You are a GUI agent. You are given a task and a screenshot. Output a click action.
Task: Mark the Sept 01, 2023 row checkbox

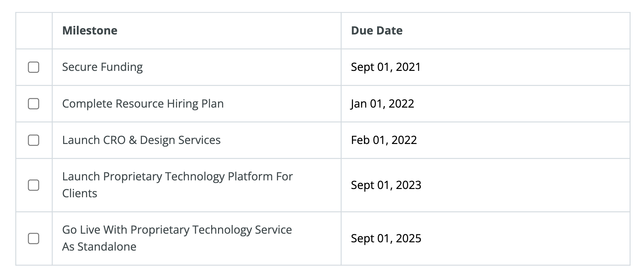(x=33, y=185)
